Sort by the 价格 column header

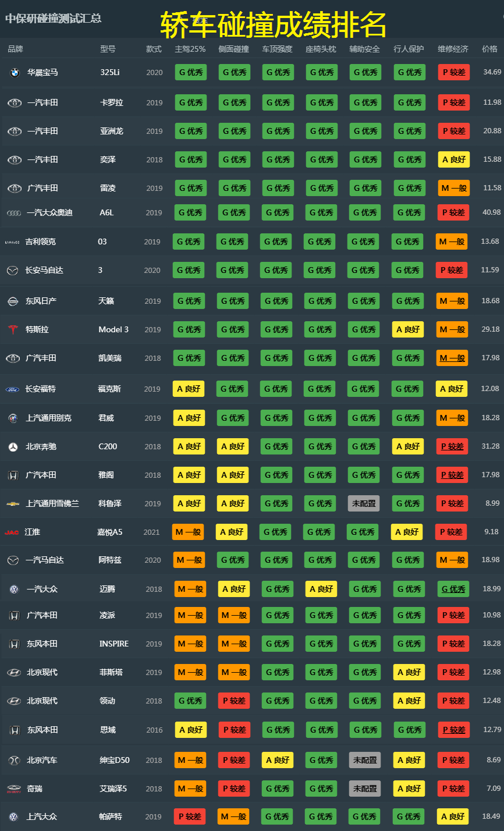[x=489, y=49]
